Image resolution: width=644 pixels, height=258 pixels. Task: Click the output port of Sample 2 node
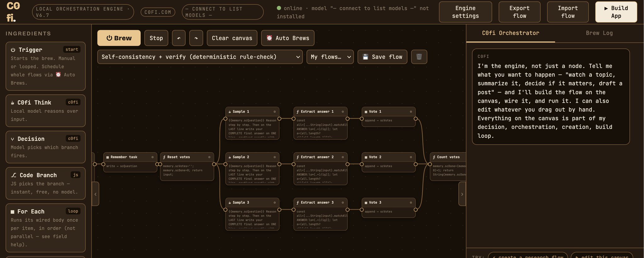pos(279,164)
